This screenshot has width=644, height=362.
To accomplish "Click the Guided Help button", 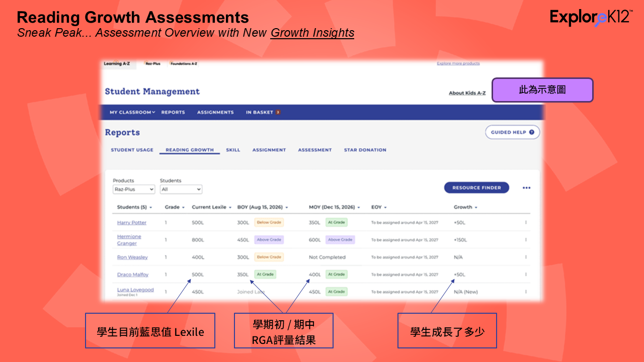I will coord(513,132).
